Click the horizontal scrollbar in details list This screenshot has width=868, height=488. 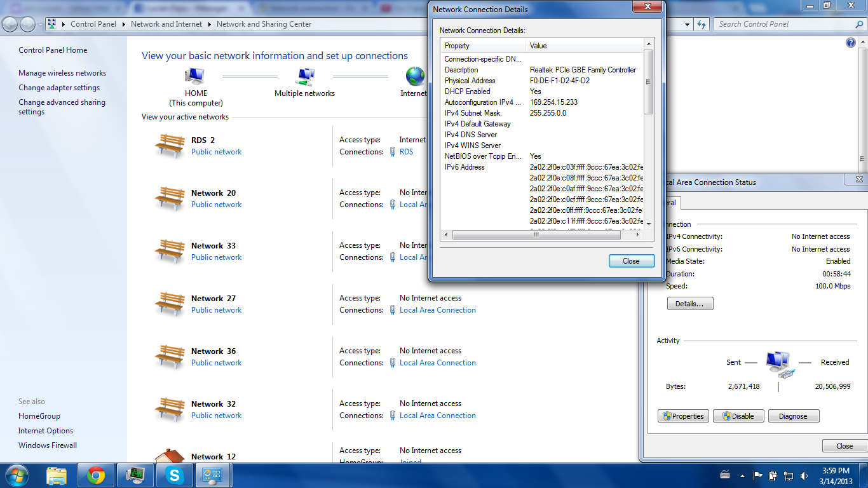point(536,234)
